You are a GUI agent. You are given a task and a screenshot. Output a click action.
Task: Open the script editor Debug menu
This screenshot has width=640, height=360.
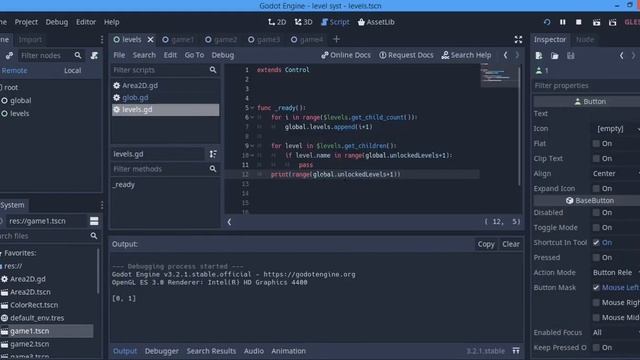point(223,55)
